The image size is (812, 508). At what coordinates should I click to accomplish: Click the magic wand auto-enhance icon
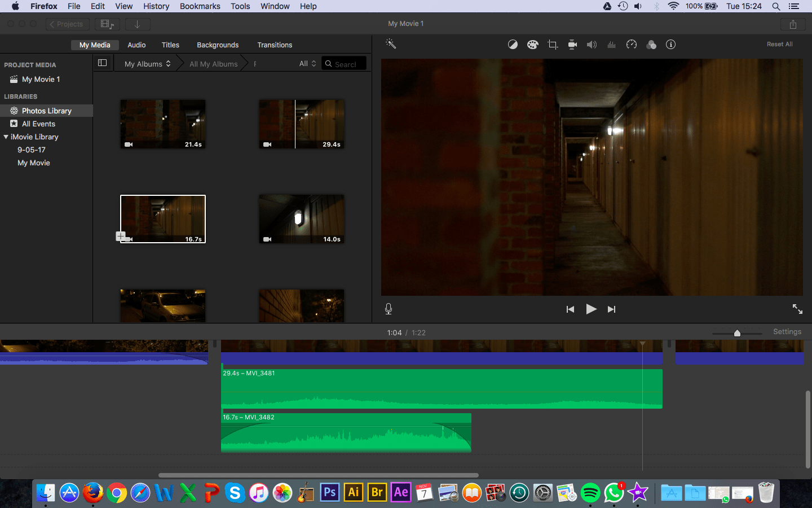point(391,44)
